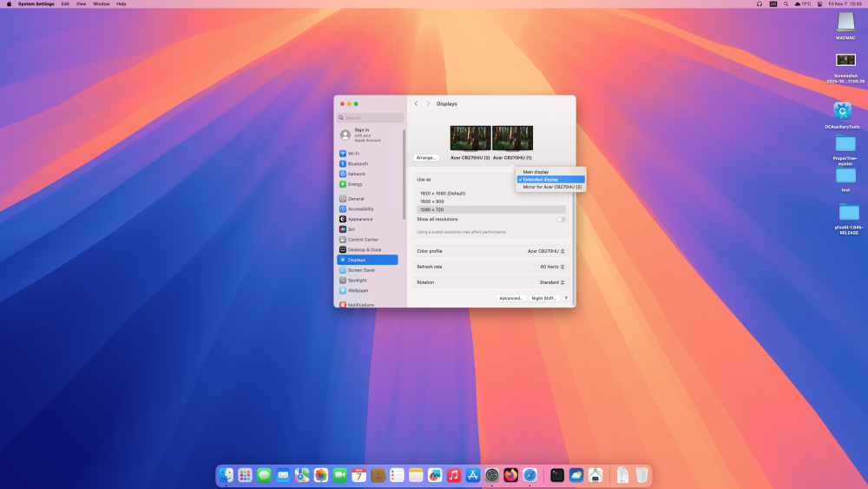Choose Extended display option
Screen dimensions: 868x489
551,180
